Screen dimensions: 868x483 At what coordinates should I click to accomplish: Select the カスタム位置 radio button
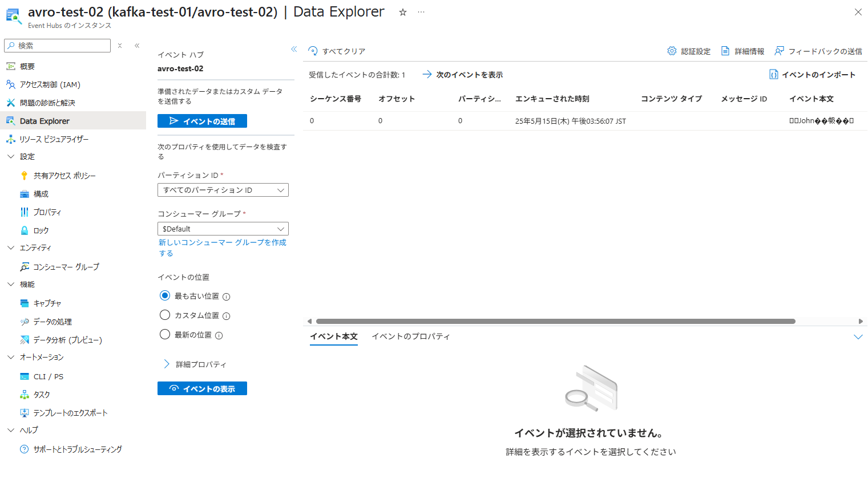165,315
